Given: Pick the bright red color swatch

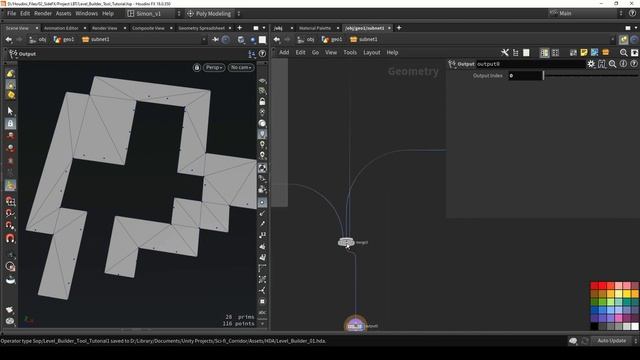Looking at the screenshot, I should tap(602, 285).
